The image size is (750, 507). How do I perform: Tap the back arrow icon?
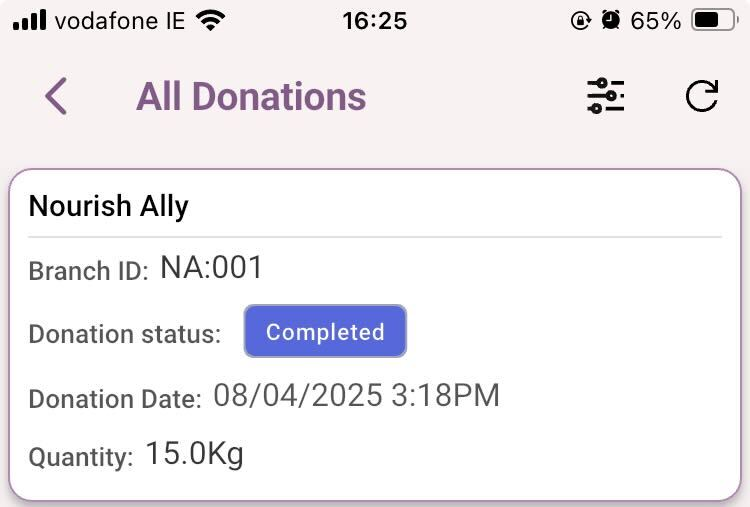(56, 96)
